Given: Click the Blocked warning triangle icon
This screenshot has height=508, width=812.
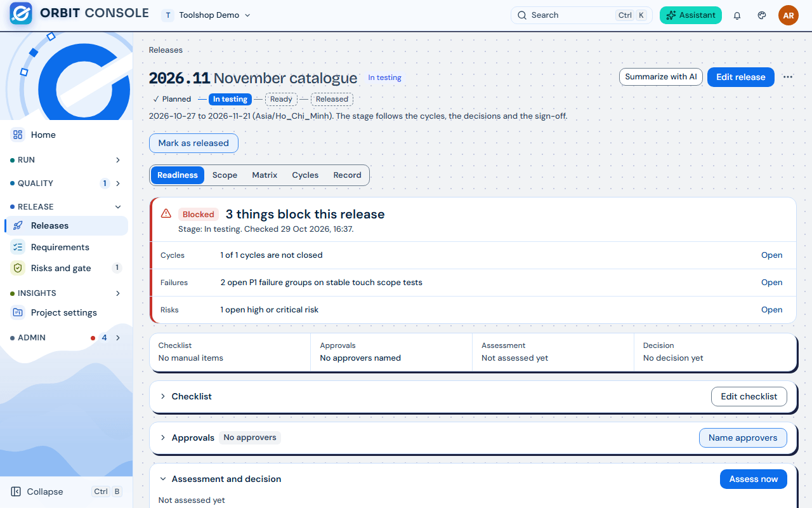Looking at the screenshot, I should point(166,214).
